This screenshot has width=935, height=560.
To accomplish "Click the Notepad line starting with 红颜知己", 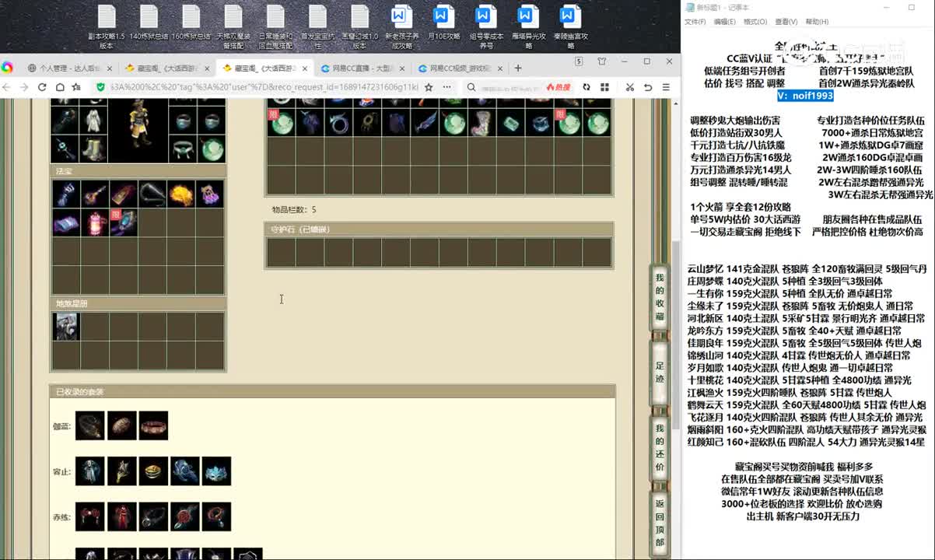I will tap(807, 443).
